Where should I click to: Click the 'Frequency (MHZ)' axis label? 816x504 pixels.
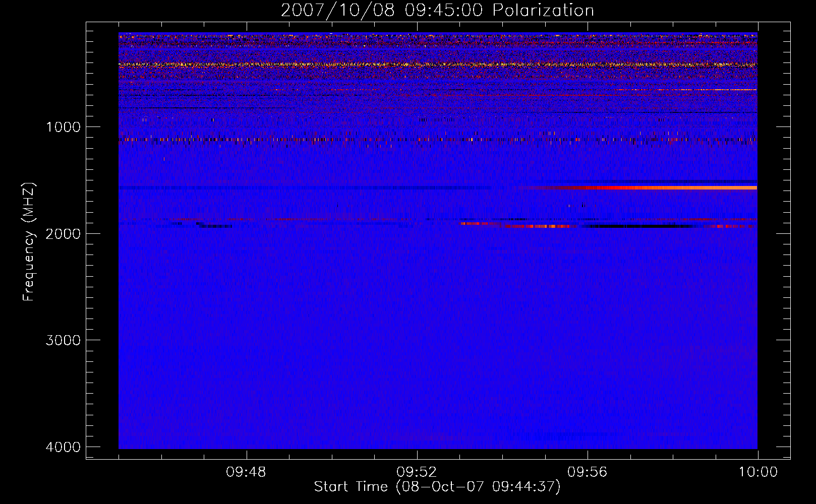29,242
